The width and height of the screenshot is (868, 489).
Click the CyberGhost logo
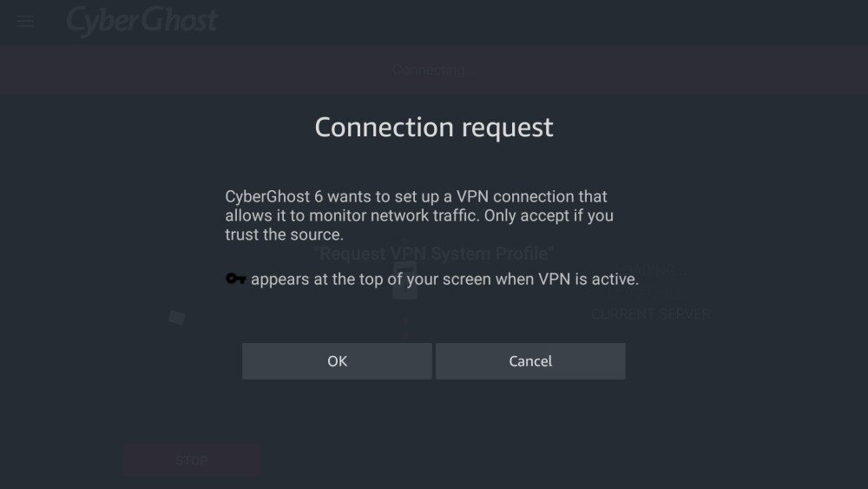(141, 21)
